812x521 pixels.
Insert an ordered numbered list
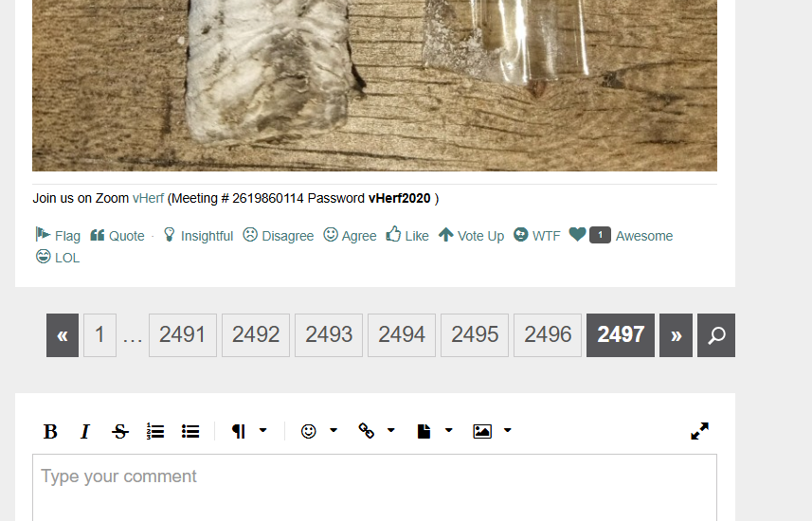click(155, 431)
